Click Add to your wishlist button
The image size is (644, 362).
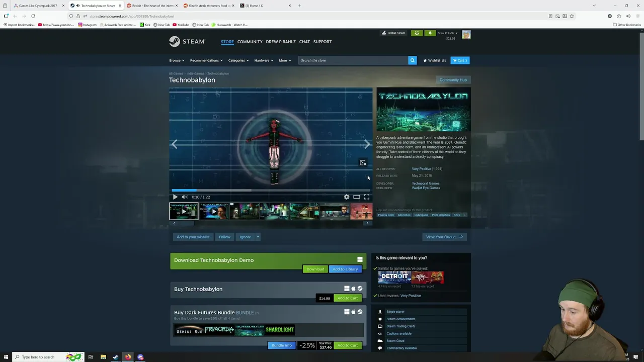(x=193, y=237)
